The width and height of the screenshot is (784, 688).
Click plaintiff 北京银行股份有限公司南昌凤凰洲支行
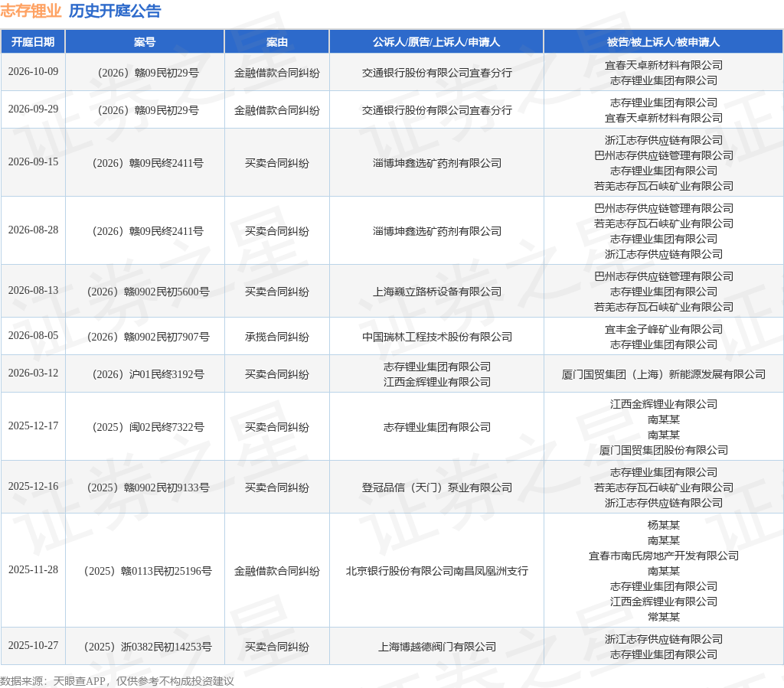436,571
